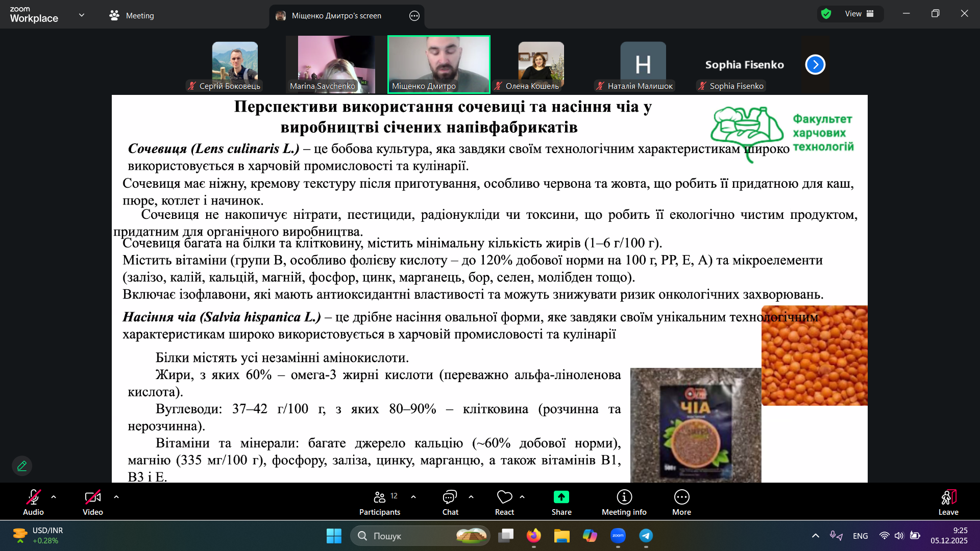Open the Zoom Workplace dropdown chevron
This screenshot has width=980, height=551.
82,15
